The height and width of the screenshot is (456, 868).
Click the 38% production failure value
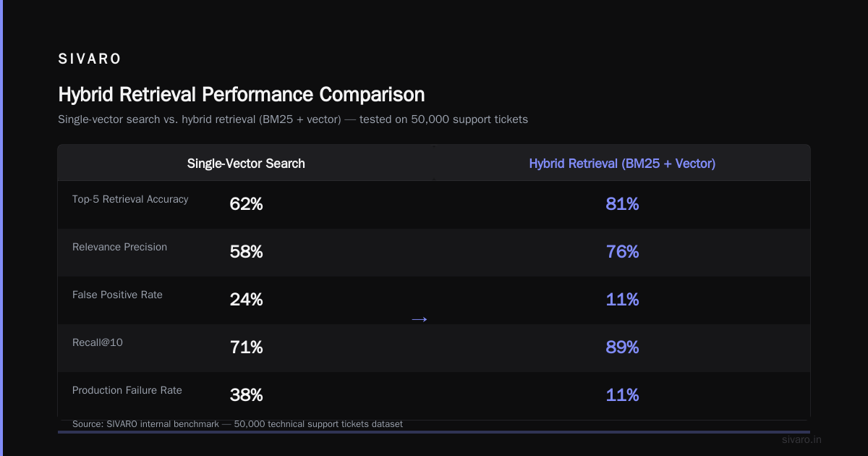[x=246, y=395]
